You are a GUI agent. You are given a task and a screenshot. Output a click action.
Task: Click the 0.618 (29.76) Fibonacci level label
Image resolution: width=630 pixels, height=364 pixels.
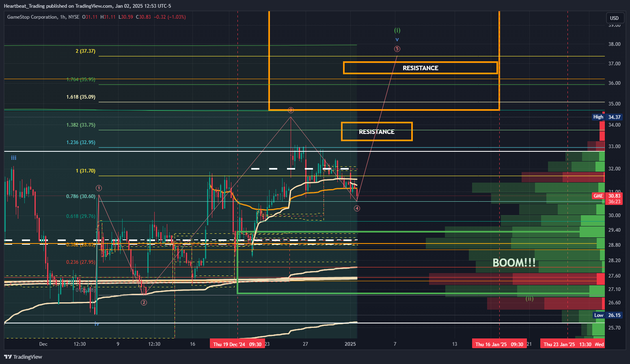[x=81, y=216]
